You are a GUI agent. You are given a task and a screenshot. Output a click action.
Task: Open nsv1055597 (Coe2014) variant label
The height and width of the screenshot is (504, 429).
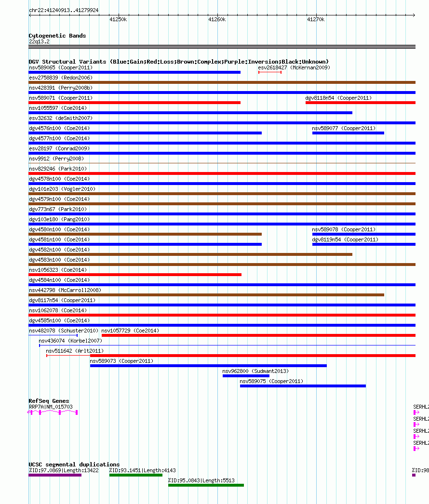click(x=58, y=108)
